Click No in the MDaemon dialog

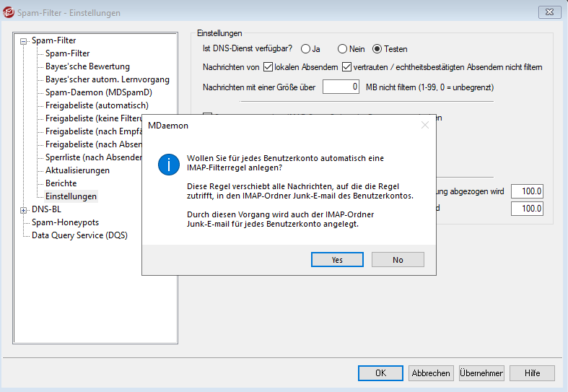[x=398, y=259]
